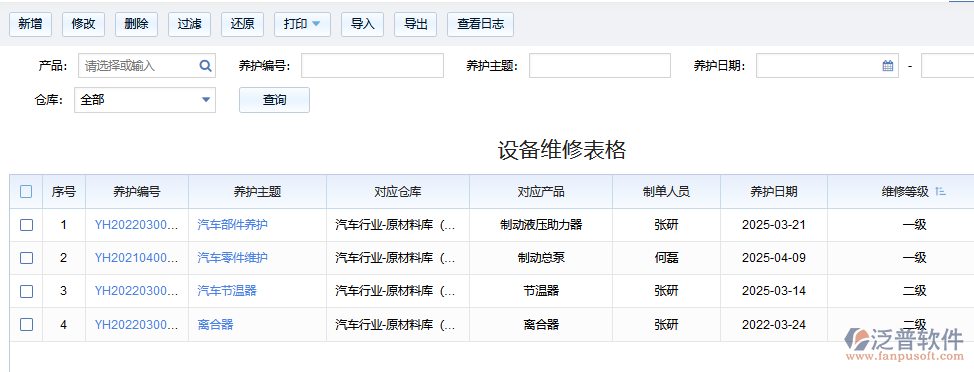Check the box for row 4 离合器
Image resolution: width=974 pixels, height=372 pixels.
point(26,324)
